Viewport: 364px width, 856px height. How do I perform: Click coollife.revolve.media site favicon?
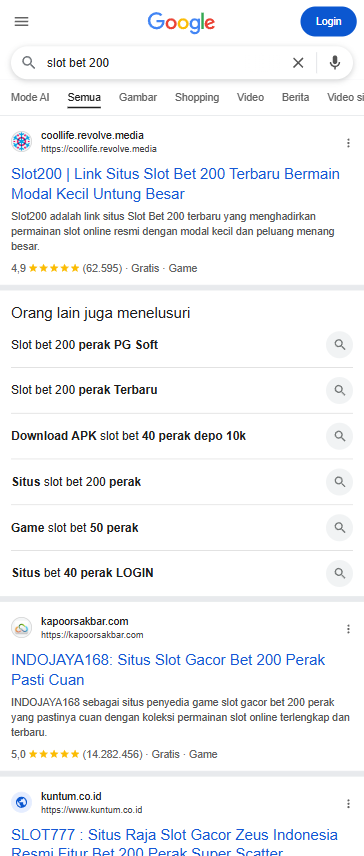coord(22,142)
